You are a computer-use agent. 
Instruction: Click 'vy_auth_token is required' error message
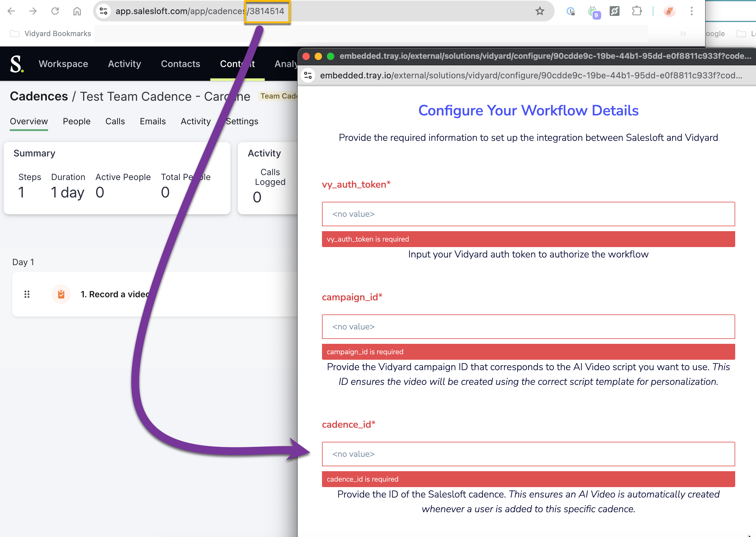[x=528, y=239]
